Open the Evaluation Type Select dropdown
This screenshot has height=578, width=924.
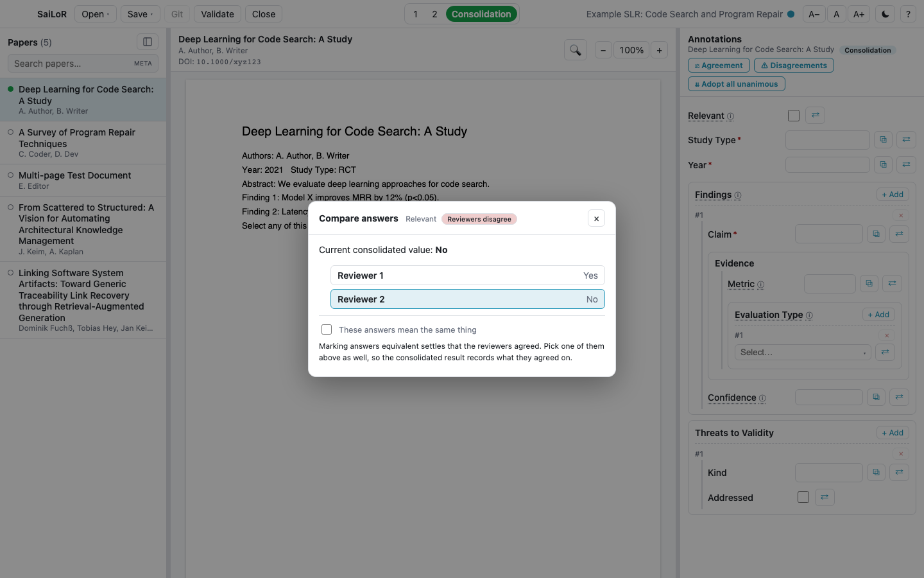pyautogui.click(x=803, y=352)
